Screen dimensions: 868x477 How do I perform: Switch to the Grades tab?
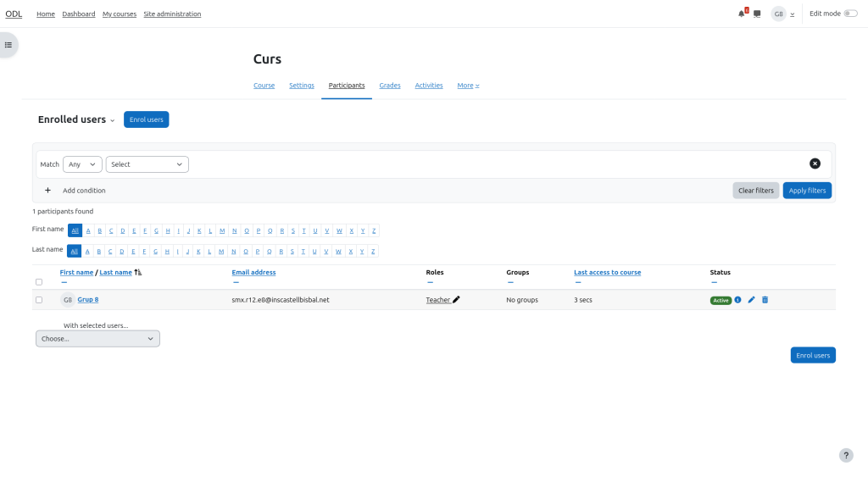[x=390, y=86]
